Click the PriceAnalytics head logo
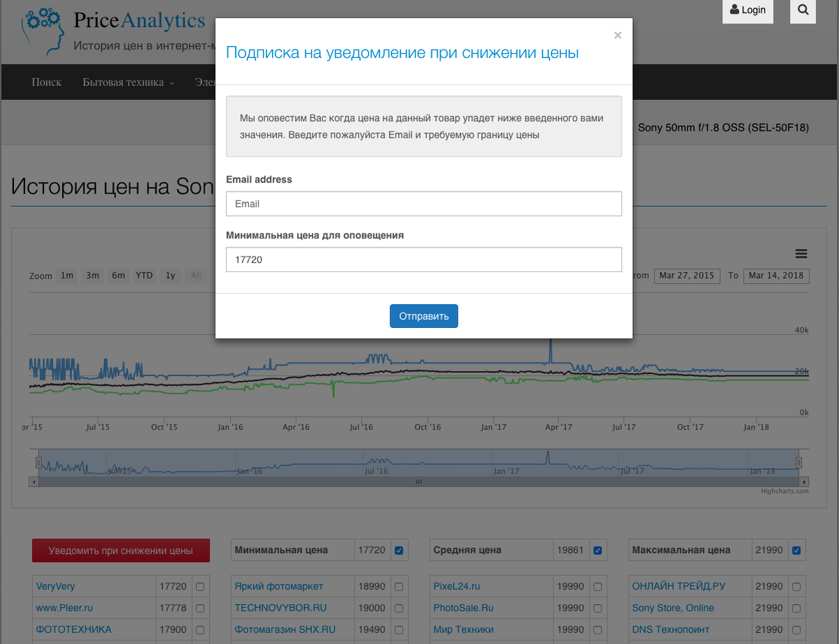 click(x=43, y=31)
